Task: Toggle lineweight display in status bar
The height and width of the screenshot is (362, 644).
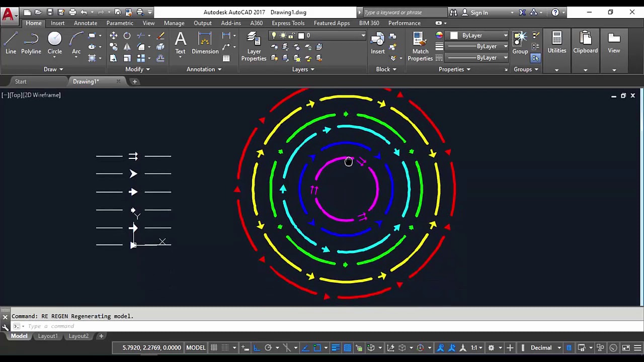Action: pyautogui.click(x=336, y=347)
